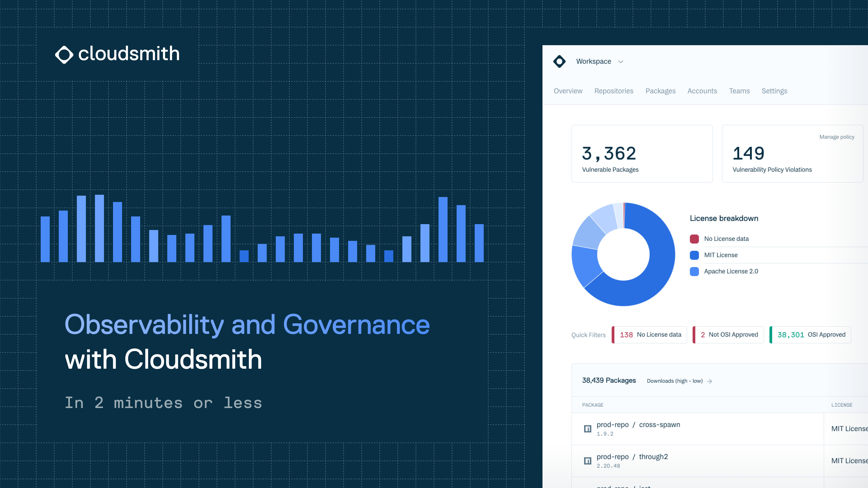Click the LICENSE column header
This screenshot has width=868, height=488.
841,405
